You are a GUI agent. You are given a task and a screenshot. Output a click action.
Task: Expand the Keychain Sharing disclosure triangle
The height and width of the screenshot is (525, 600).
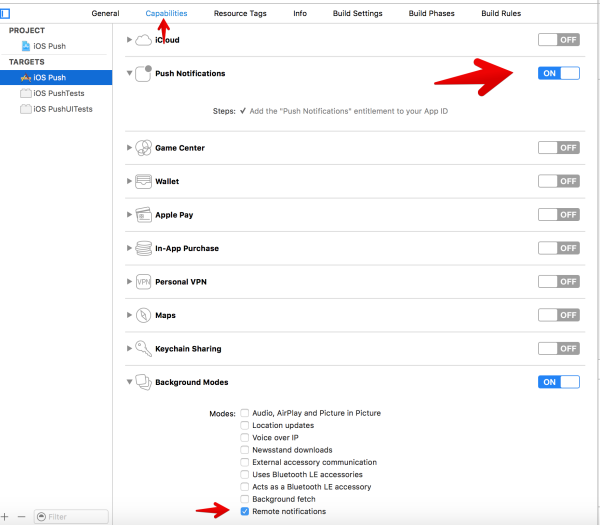[x=129, y=349]
